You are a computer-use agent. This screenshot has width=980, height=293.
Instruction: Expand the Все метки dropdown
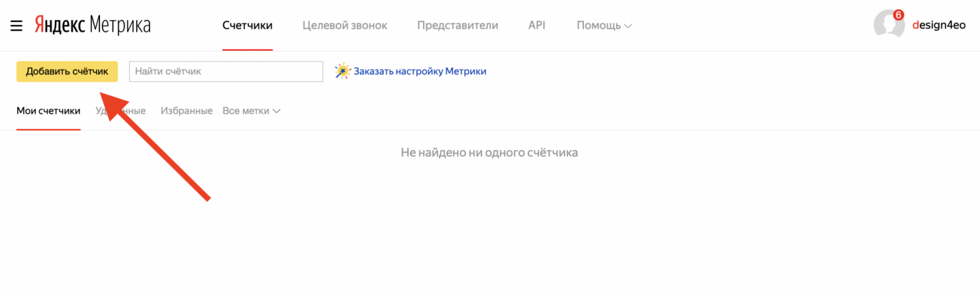(x=252, y=111)
